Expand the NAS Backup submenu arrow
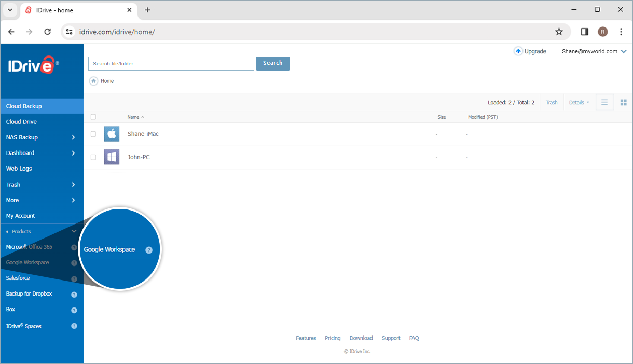Image resolution: width=633 pixels, height=364 pixels. (73, 137)
